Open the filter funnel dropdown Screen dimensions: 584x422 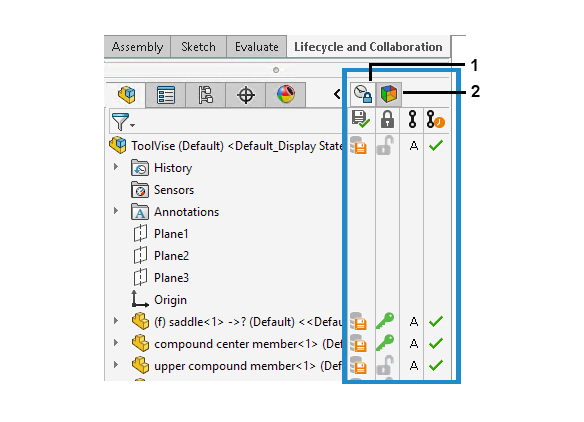(x=123, y=121)
